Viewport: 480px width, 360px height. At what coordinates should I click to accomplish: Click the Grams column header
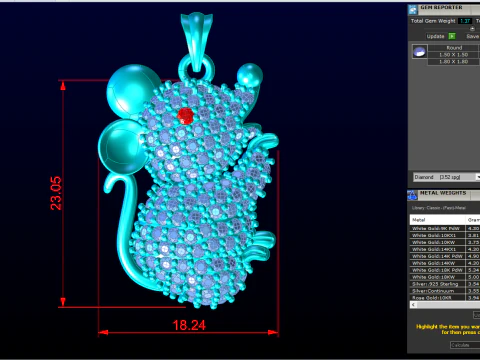click(x=473, y=220)
